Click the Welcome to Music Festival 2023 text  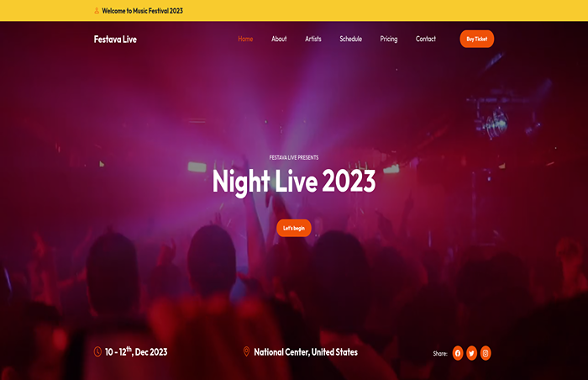(142, 11)
